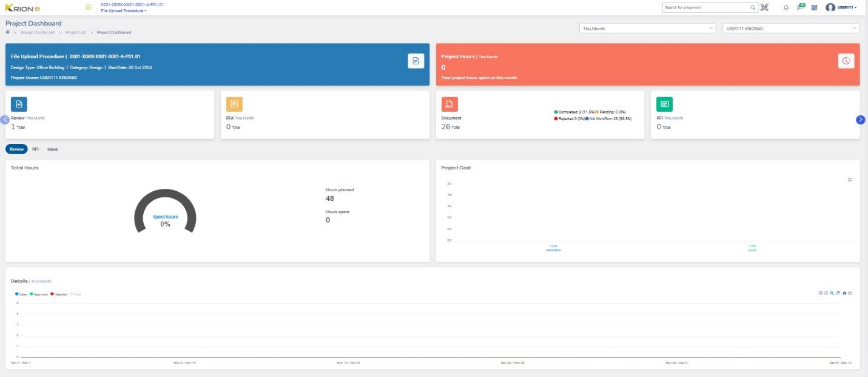
Task: Open the hamburger navigation menu
Action: coord(89,7)
